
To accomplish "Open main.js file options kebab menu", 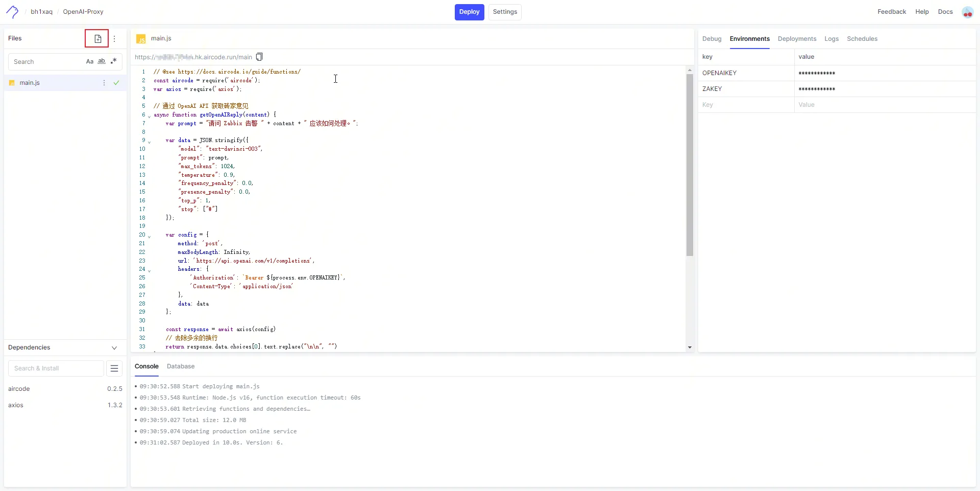I will tap(104, 83).
